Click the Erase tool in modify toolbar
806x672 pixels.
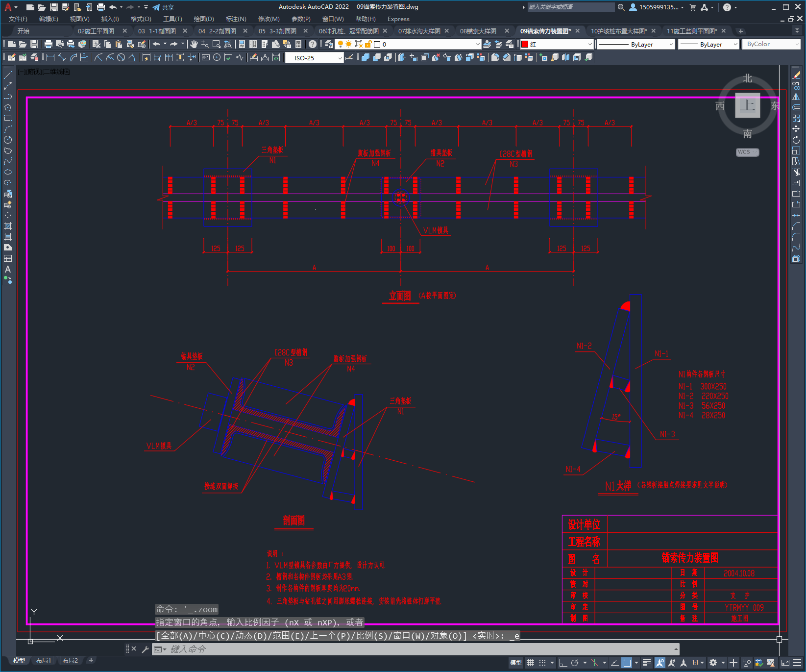coord(796,75)
